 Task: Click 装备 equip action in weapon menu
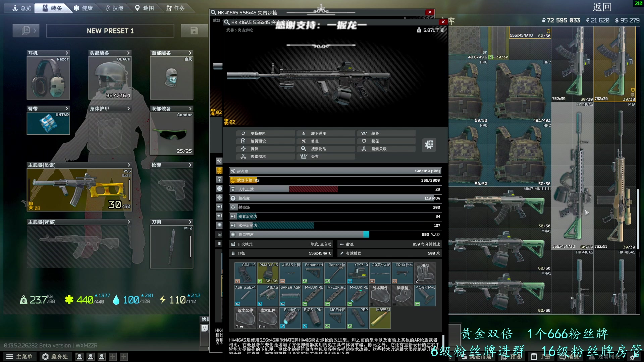coord(386,133)
